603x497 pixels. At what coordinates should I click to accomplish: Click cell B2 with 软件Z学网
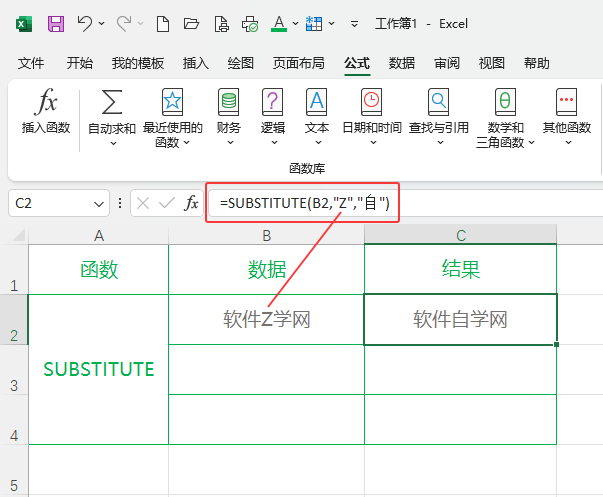(267, 320)
